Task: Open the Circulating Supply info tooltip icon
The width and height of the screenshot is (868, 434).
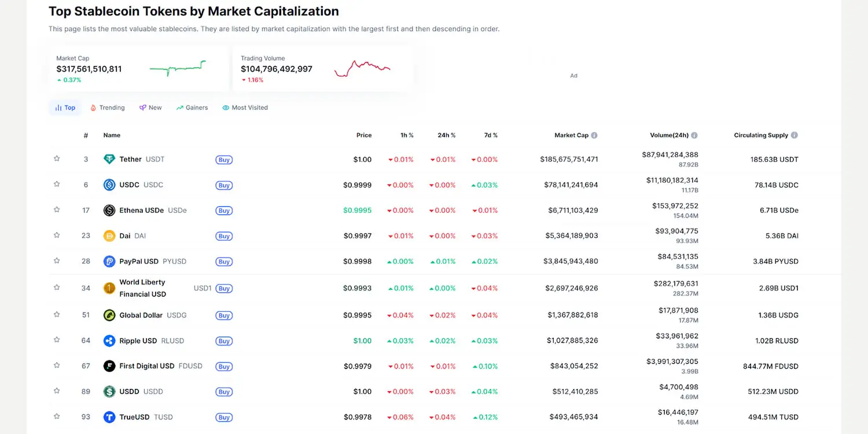Action: click(794, 135)
